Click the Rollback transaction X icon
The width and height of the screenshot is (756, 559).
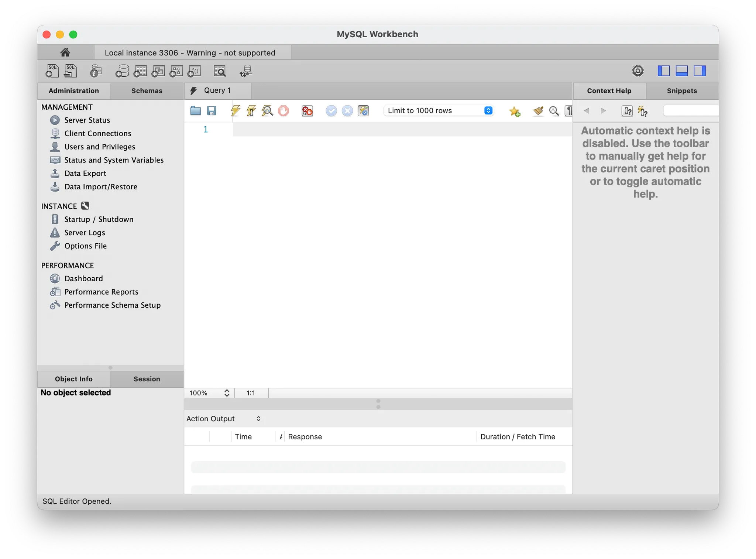(x=347, y=111)
